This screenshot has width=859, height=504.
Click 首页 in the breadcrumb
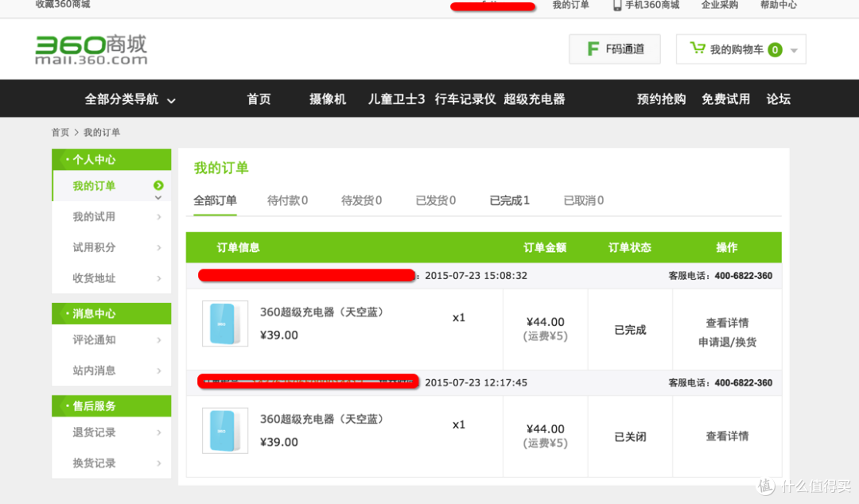click(60, 133)
